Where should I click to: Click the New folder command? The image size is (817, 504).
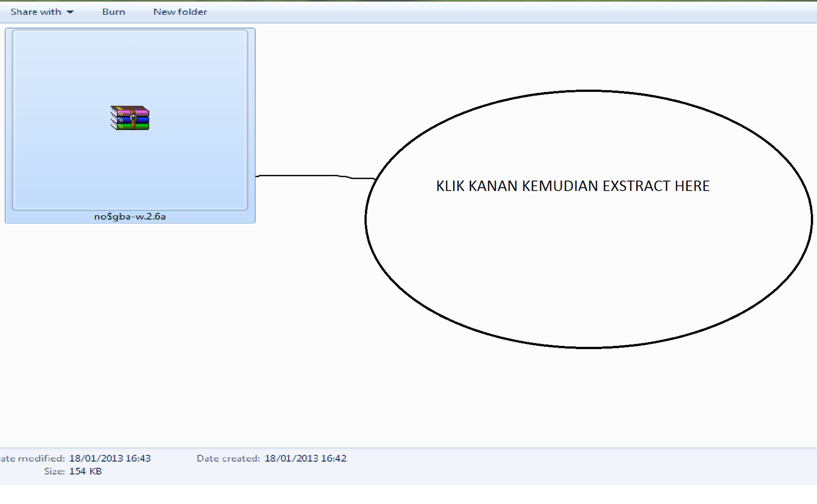pos(180,11)
